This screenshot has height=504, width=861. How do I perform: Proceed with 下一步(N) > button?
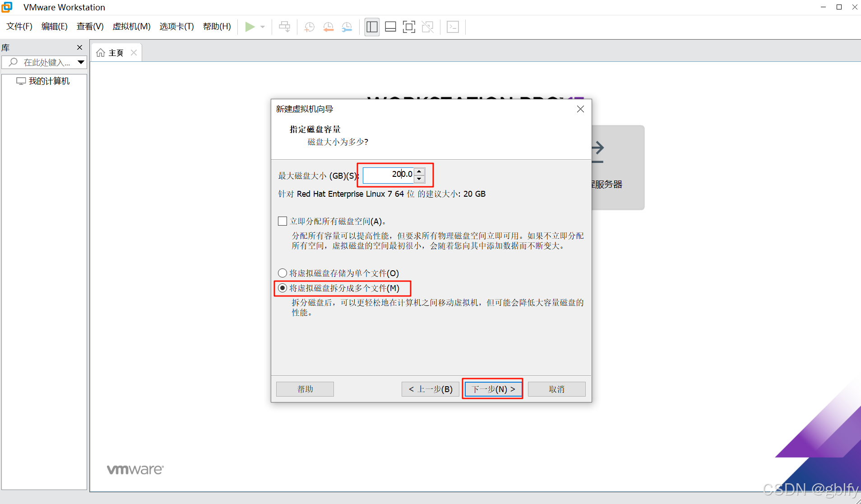pyautogui.click(x=493, y=389)
